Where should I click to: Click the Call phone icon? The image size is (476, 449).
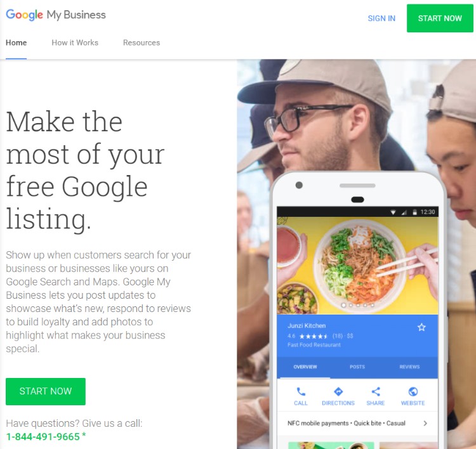[301, 392]
